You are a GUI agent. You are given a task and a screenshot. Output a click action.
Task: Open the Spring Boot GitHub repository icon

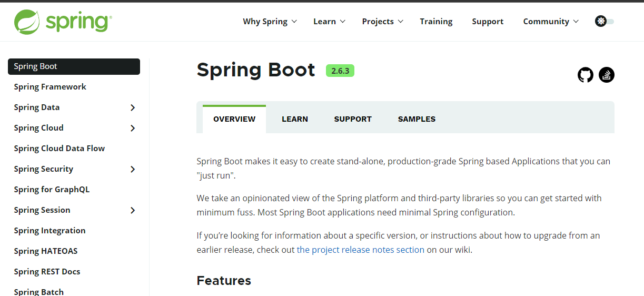point(586,75)
